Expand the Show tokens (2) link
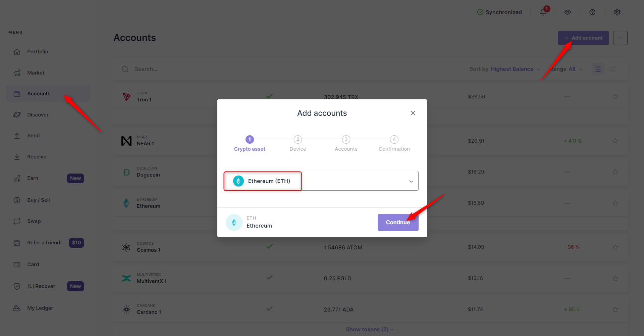This screenshot has width=644, height=336. 370,330
